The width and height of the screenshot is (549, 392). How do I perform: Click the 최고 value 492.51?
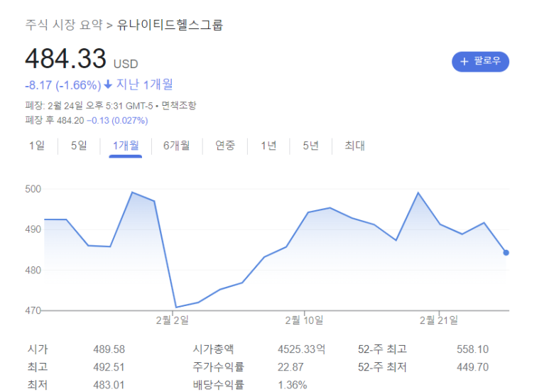109,367
